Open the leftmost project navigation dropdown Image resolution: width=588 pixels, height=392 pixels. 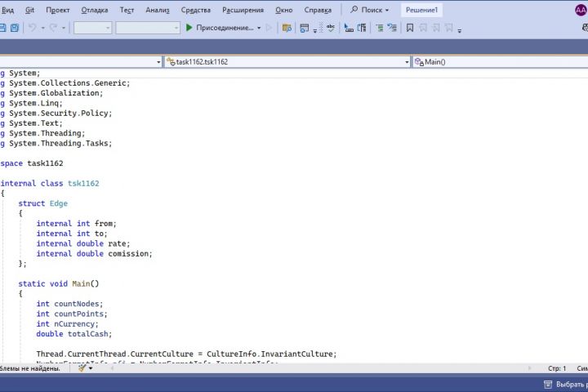point(80,62)
